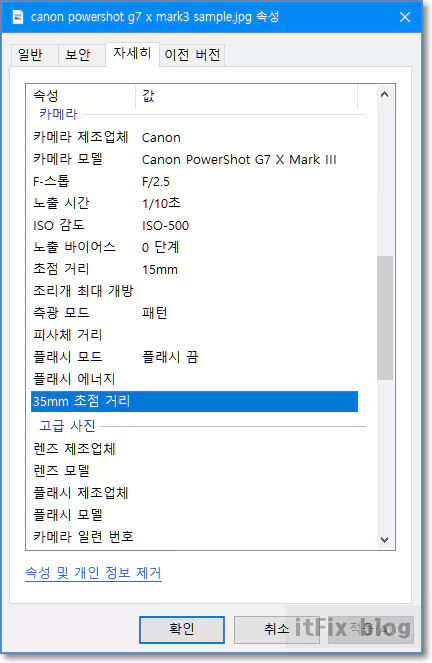Select the 카메라 모델 row
This screenshot has width=432, height=663.
coord(194,159)
